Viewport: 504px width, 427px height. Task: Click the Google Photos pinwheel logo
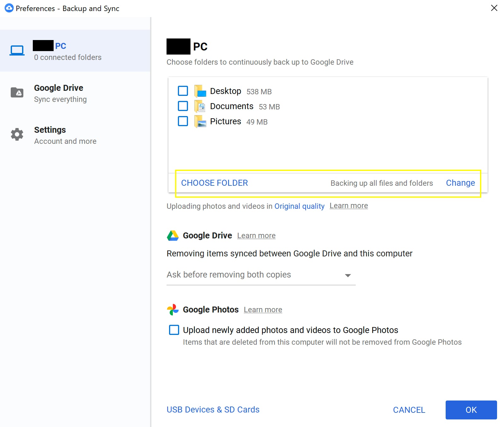click(173, 310)
